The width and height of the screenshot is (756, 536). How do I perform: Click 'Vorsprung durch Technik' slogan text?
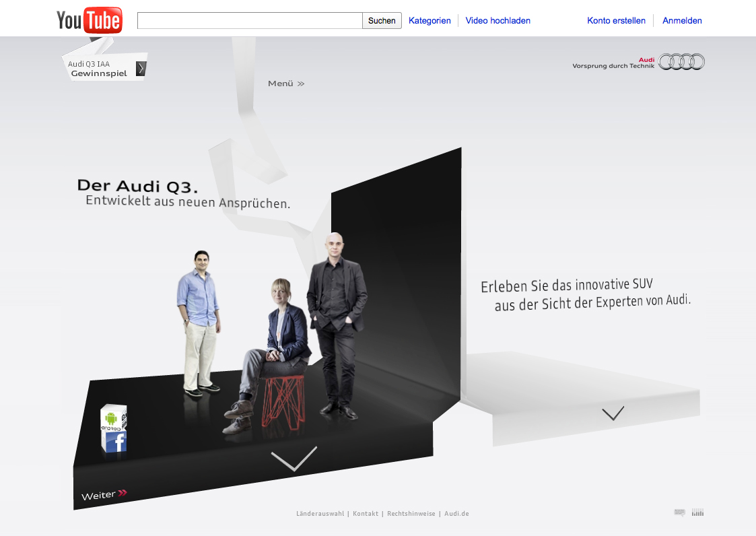coord(613,66)
